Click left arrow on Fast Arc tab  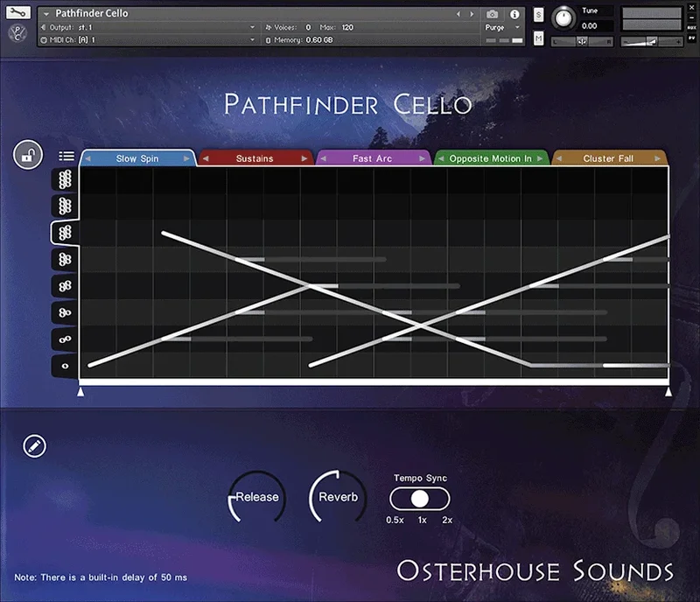pos(323,158)
